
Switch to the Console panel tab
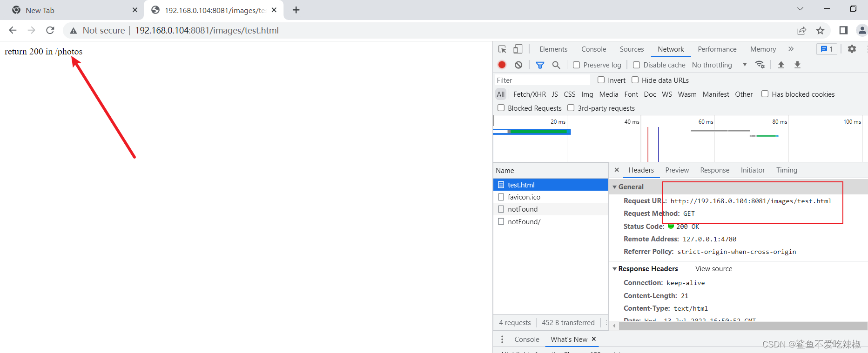[x=593, y=49]
